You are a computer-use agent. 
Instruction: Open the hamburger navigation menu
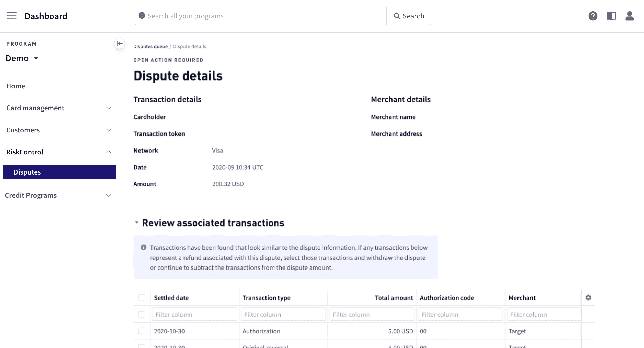[11, 16]
